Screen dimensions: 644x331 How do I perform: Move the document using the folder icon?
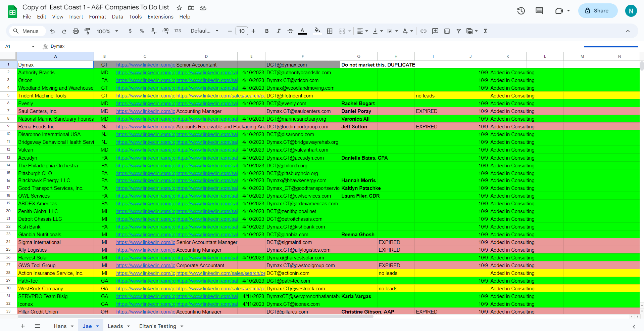click(x=191, y=8)
